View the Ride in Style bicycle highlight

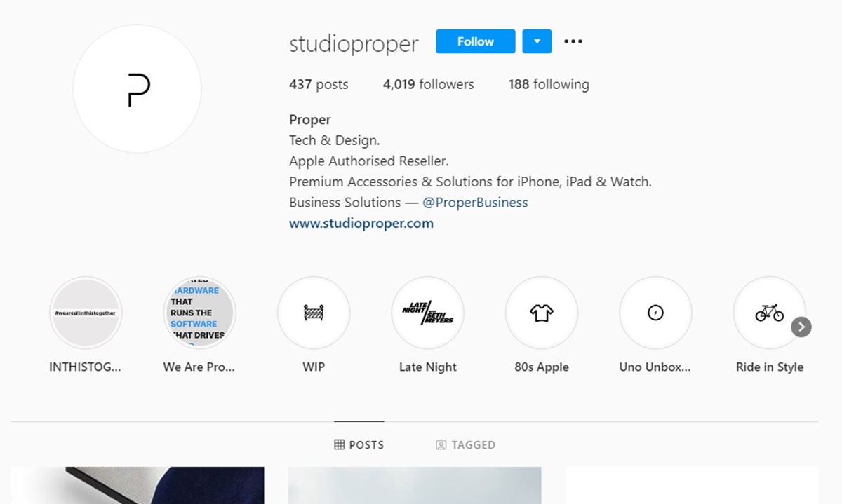pos(769,313)
